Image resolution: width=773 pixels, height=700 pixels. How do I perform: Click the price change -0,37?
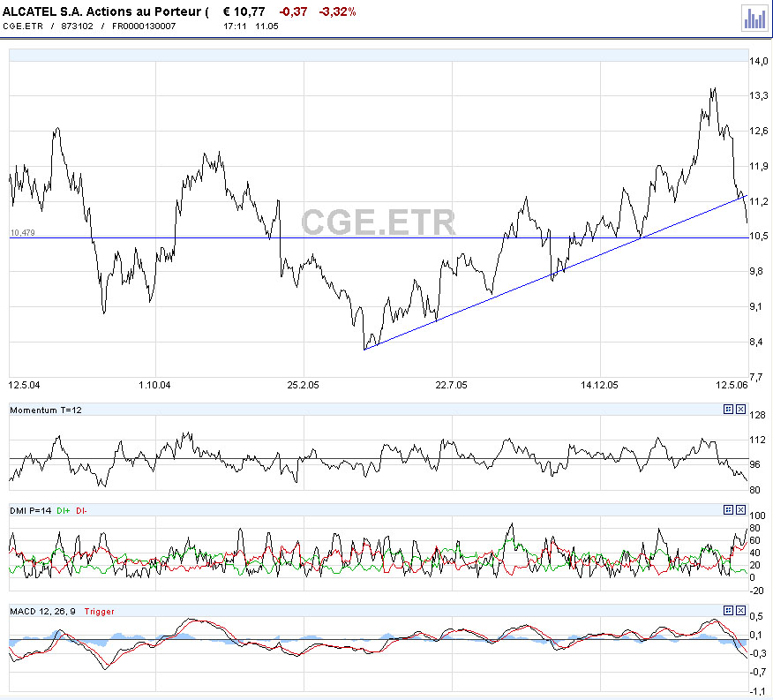pos(293,11)
